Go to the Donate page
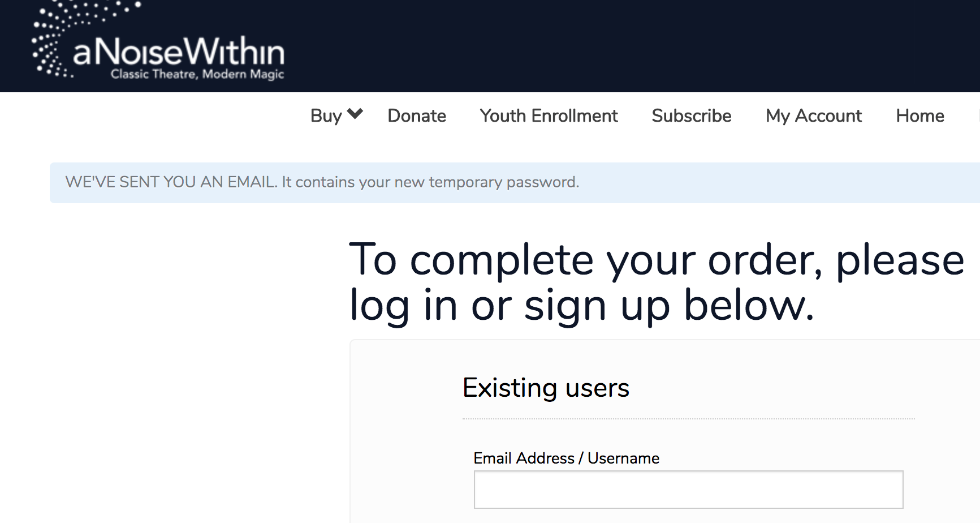 click(x=417, y=116)
